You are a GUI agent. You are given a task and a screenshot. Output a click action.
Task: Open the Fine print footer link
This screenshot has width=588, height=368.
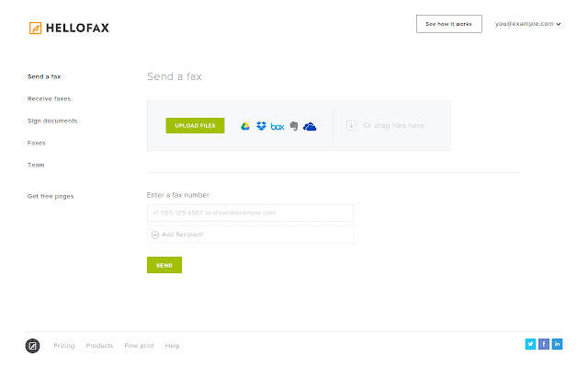point(139,346)
